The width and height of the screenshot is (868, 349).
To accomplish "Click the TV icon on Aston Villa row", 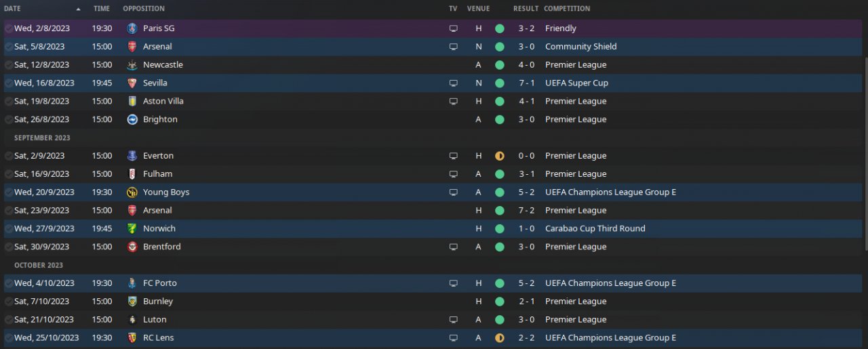I will tap(453, 101).
